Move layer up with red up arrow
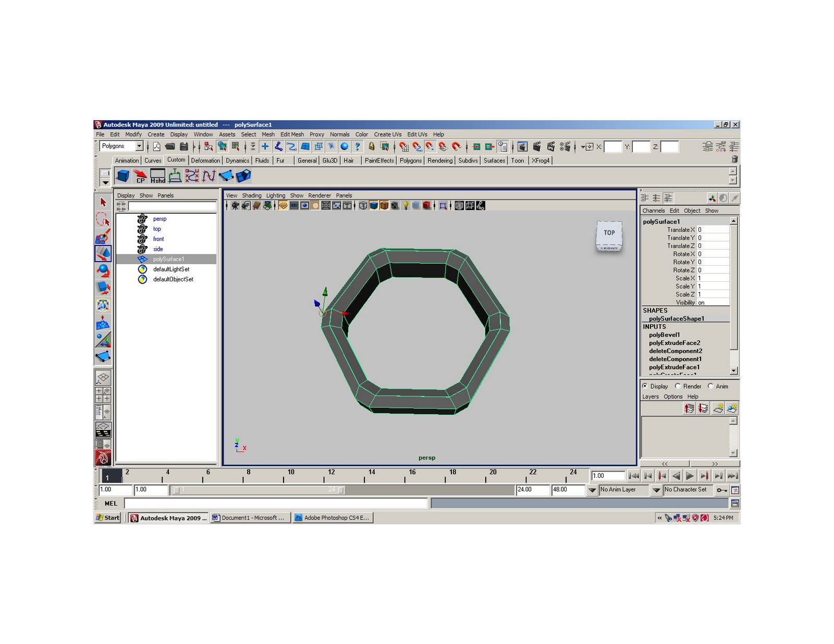834x644 pixels. 690,408
